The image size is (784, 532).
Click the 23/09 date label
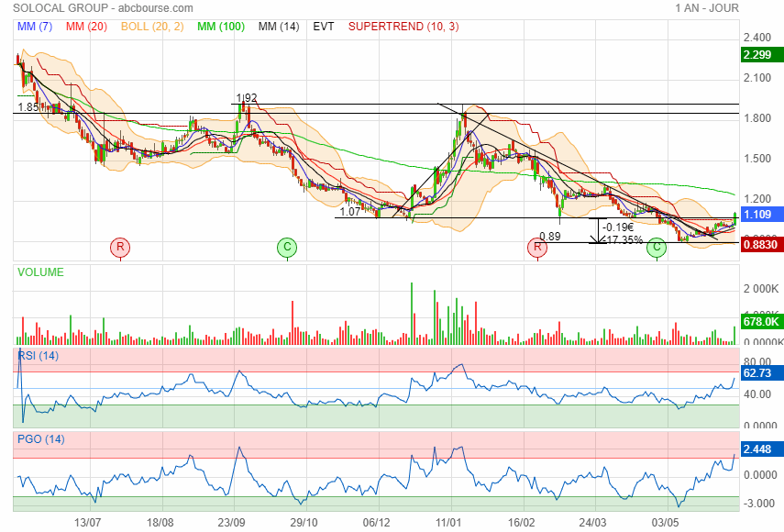point(231,523)
